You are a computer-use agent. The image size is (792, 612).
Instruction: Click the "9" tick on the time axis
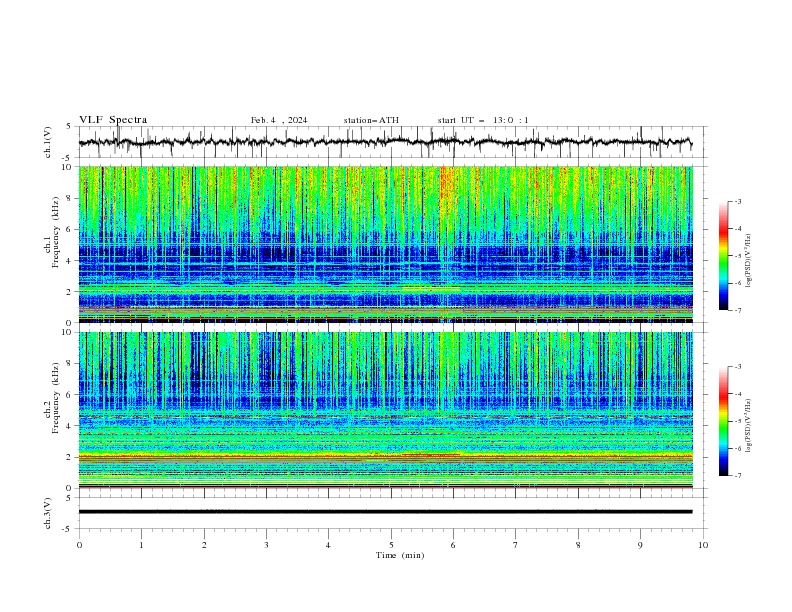pos(640,545)
